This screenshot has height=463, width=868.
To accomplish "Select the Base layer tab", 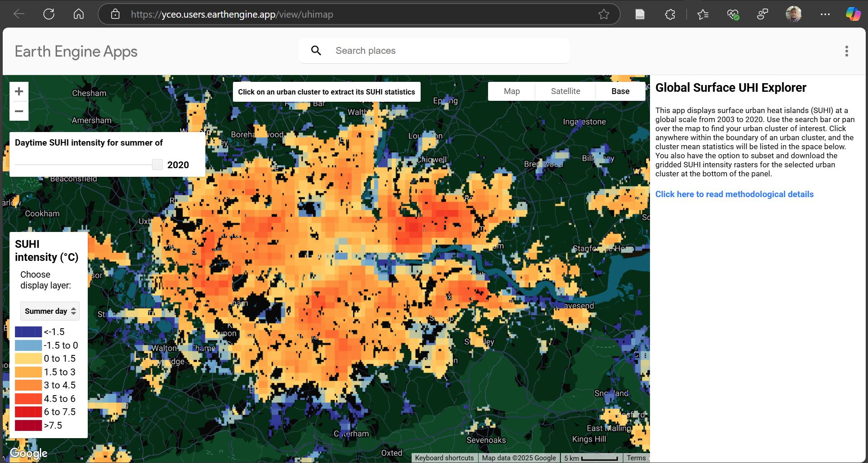I will [x=620, y=91].
